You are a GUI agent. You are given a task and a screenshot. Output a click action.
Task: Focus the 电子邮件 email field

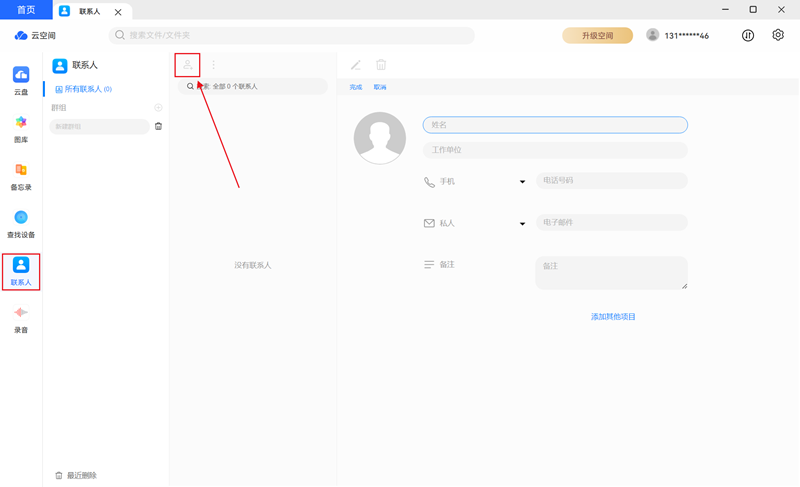[x=612, y=222]
